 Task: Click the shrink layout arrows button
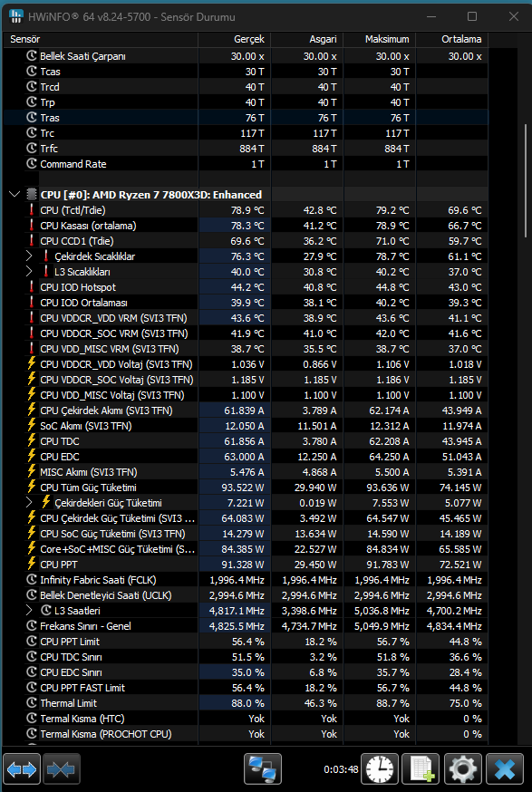(x=62, y=769)
